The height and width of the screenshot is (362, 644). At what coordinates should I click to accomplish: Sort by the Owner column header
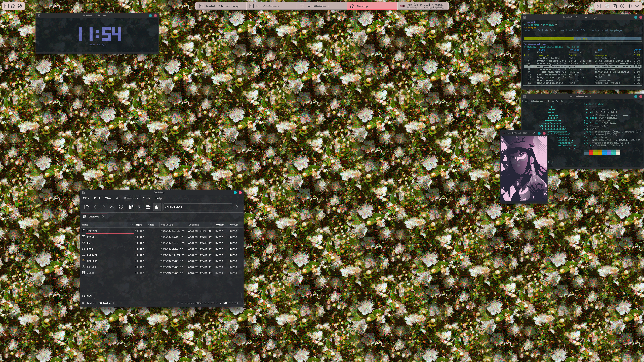coord(221,225)
